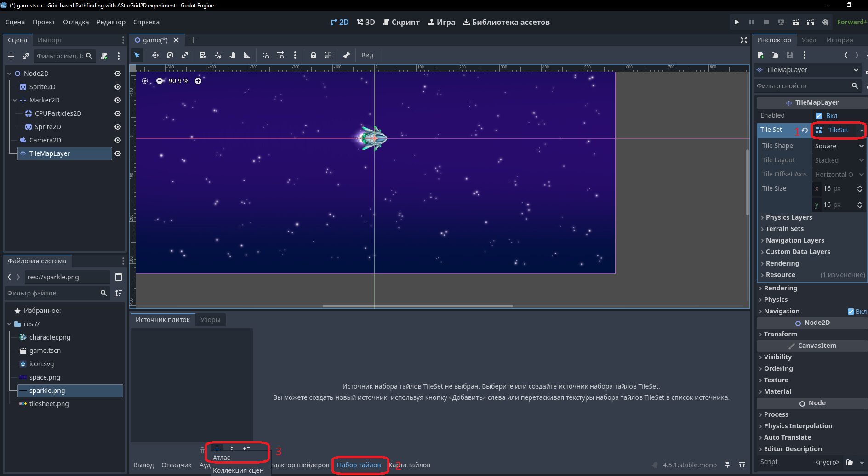Image resolution: width=868 pixels, height=476 pixels.
Task: Toggle visibility of Node2D
Action: click(x=118, y=74)
